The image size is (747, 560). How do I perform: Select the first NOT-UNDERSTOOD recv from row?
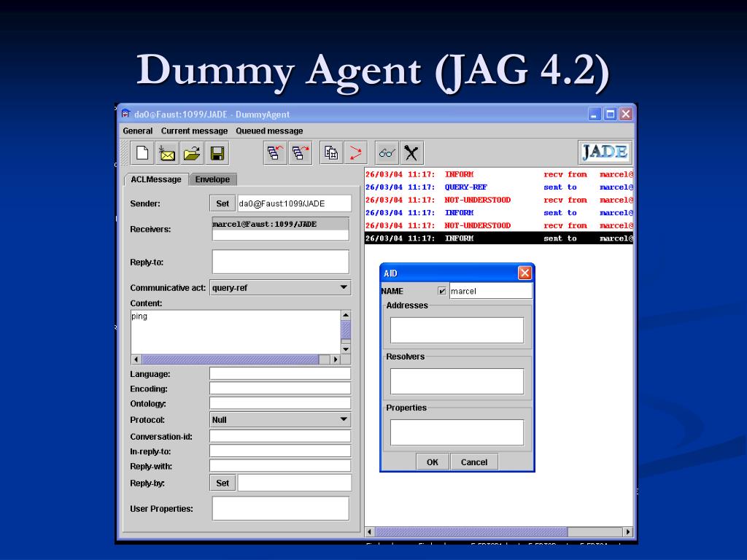(x=499, y=200)
